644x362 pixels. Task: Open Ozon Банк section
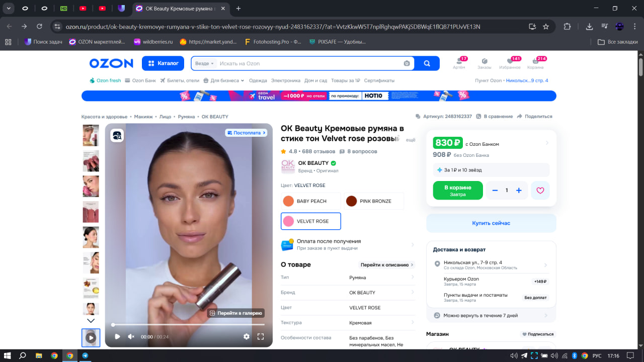(140, 80)
